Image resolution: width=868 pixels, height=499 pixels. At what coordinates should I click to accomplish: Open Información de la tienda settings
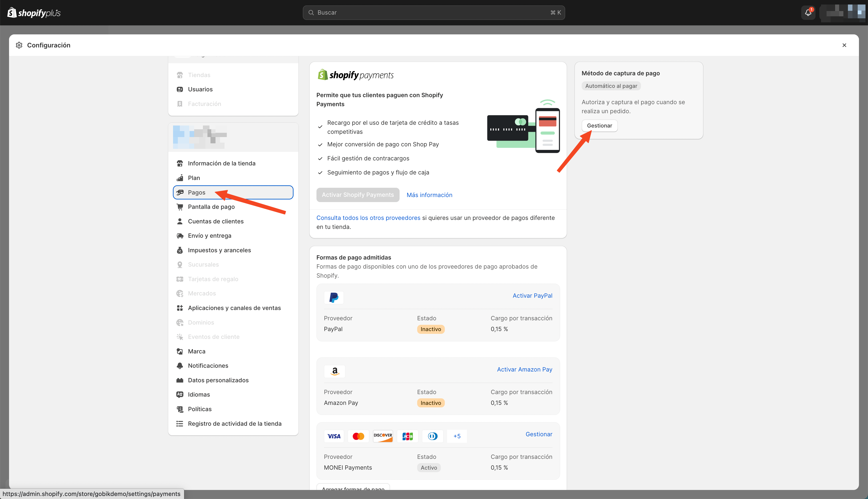pyautogui.click(x=233, y=163)
